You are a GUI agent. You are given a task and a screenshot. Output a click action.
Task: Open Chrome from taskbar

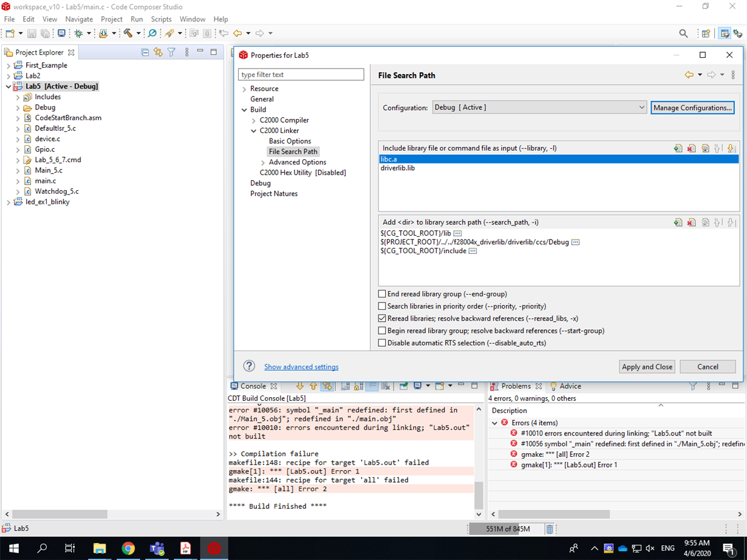click(x=128, y=548)
